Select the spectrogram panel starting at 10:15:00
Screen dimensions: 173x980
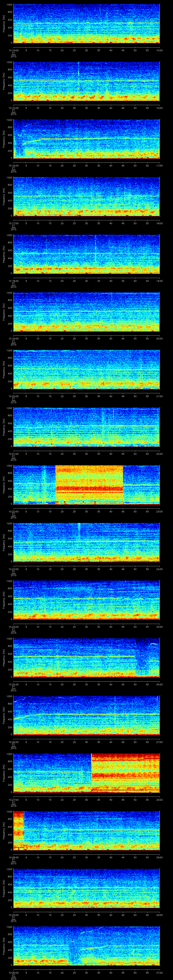(x=87, y=81)
